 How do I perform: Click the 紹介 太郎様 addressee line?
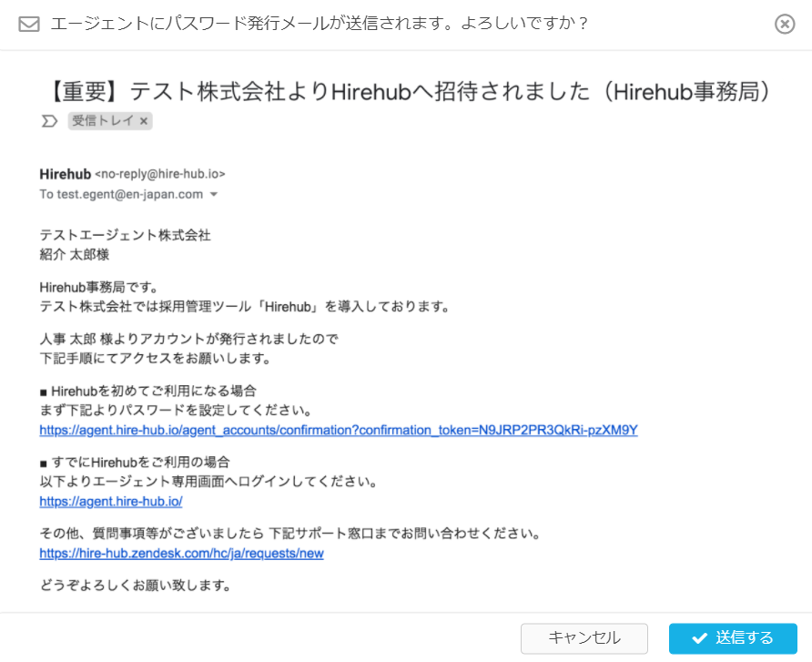tap(75, 255)
